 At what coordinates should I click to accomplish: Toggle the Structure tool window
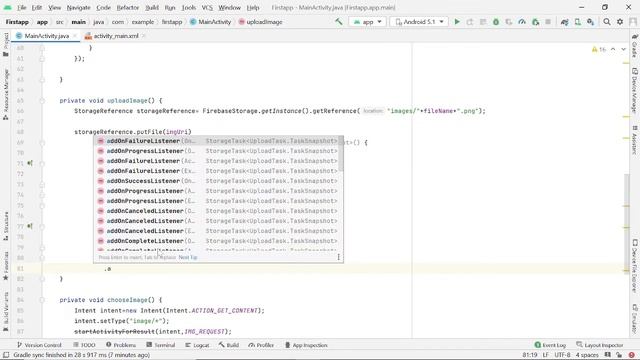(6, 226)
